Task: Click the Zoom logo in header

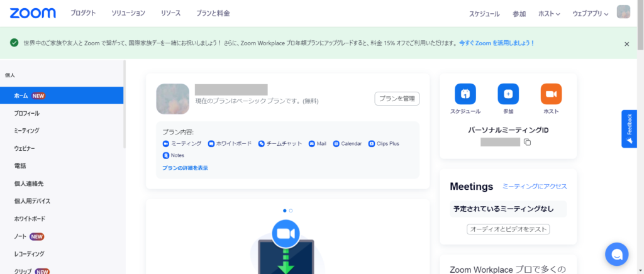Action: click(33, 13)
